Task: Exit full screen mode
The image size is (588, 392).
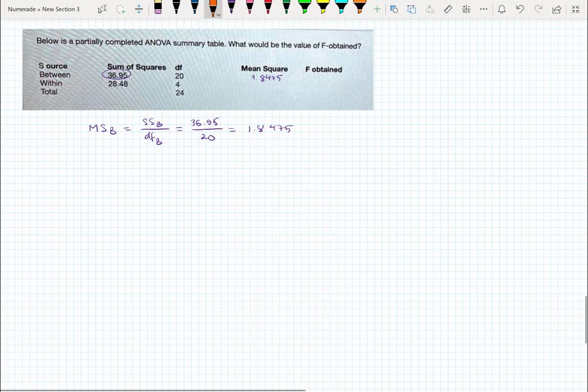Action: click(575, 9)
